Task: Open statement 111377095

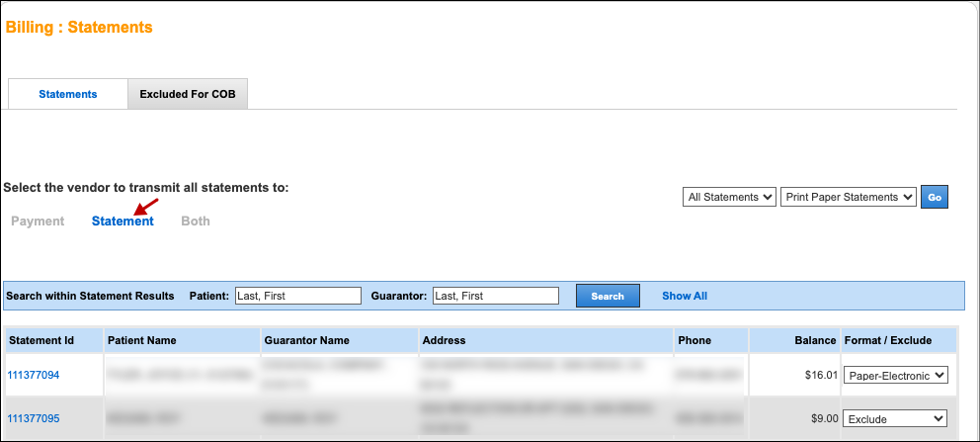Action: tap(34, 418)
